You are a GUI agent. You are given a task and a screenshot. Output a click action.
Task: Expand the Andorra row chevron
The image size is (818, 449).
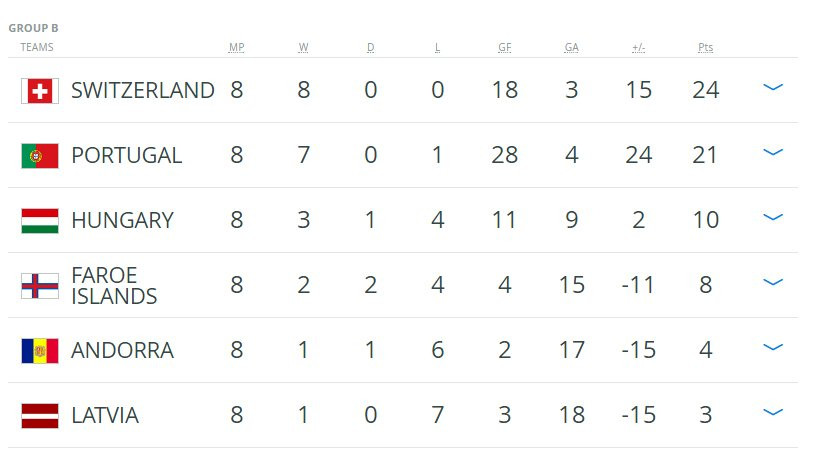(x=772, y=348)
